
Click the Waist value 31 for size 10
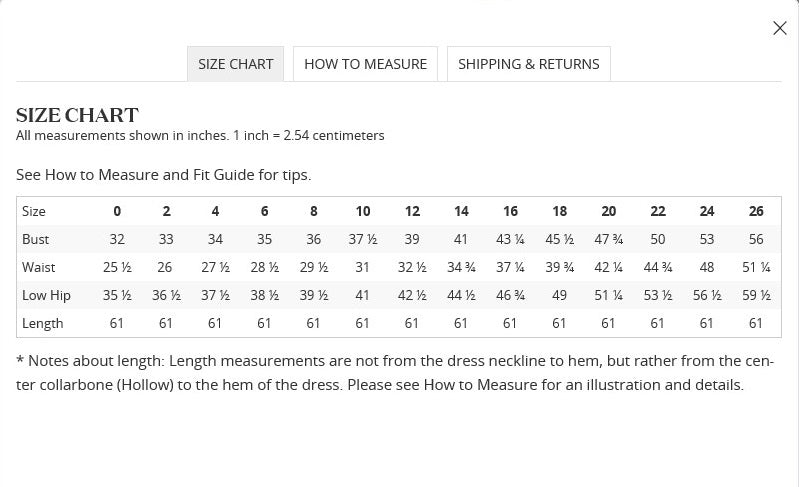click(x=362, y=267)
